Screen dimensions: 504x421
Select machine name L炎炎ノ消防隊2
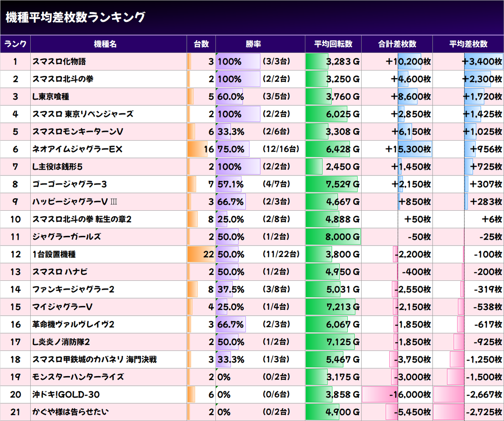point(61,342)
